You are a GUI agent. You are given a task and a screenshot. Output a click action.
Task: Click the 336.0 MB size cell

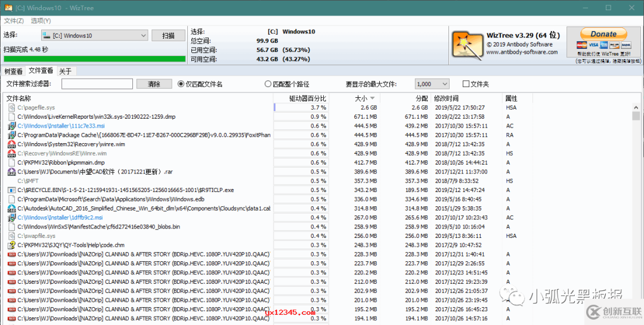tap(366, 199)
